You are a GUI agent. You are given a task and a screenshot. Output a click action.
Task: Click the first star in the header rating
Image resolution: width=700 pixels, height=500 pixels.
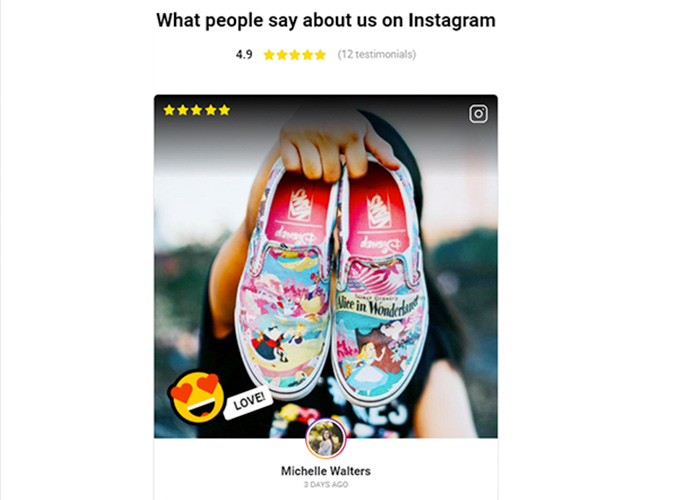pos(269,54)
